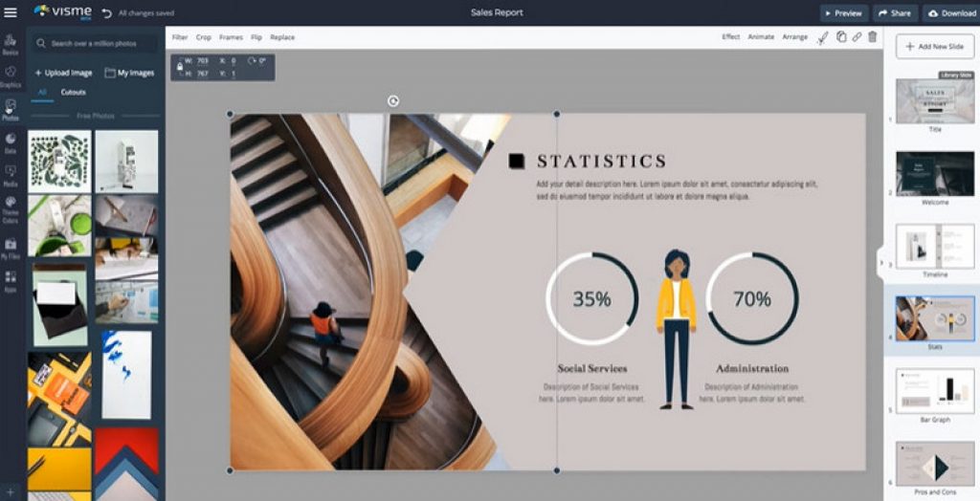The image size is (980, 501).
Task: Select the Bar Graph slide thumbnail
Action: click(x=934, y=390)
